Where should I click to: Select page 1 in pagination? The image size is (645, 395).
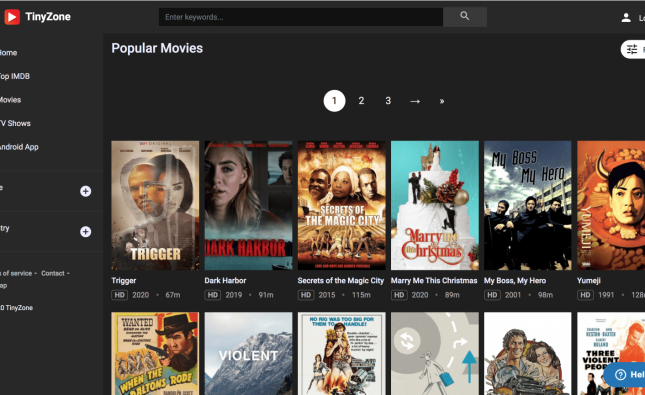[334, 101]
